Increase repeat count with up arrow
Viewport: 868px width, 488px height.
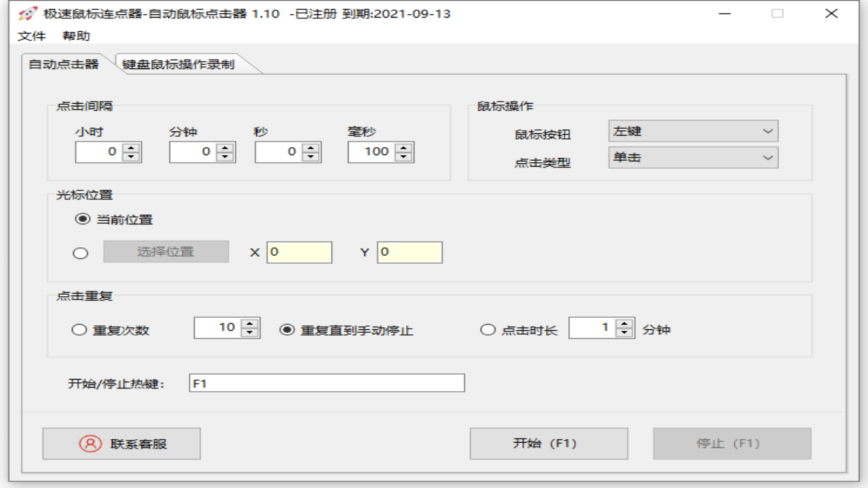tap(250, 323)
